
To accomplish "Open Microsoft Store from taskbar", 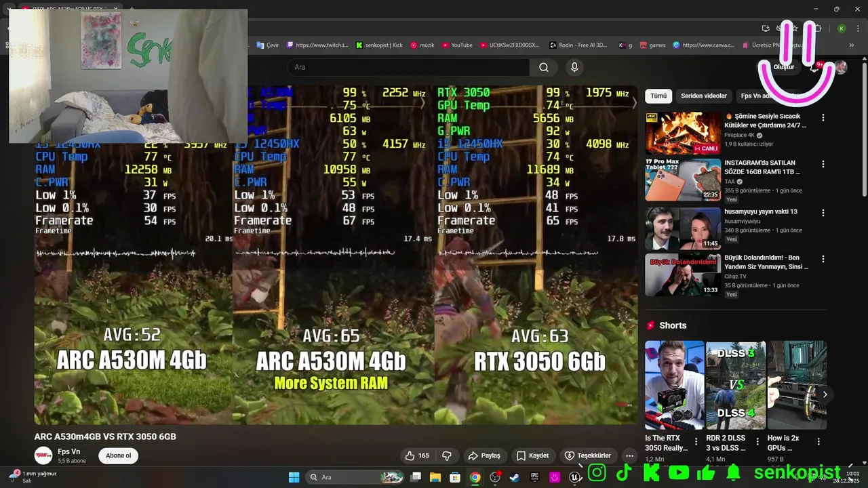I will [455, 477].
